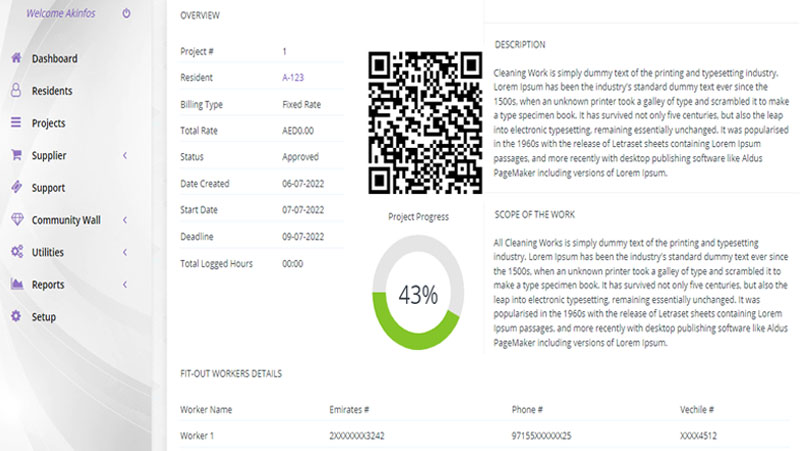
Task: Click the 43% project progress ring
Action: click(418, 295)
